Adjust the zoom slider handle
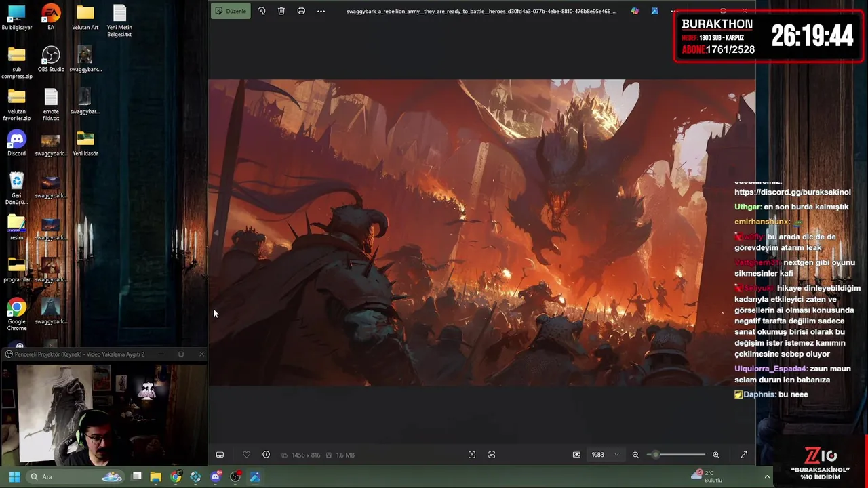Screen dimensions: 868x488 (655, 455)
